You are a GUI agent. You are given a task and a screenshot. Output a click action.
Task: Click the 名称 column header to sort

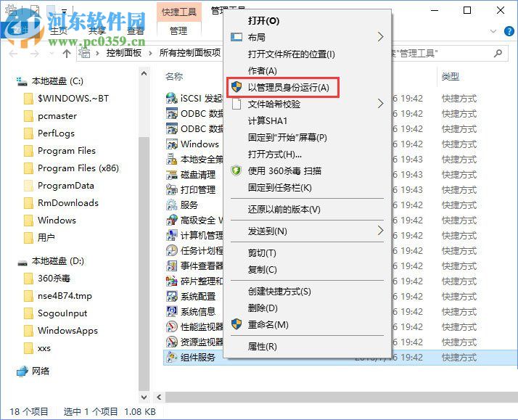click(x=174, y=76)
